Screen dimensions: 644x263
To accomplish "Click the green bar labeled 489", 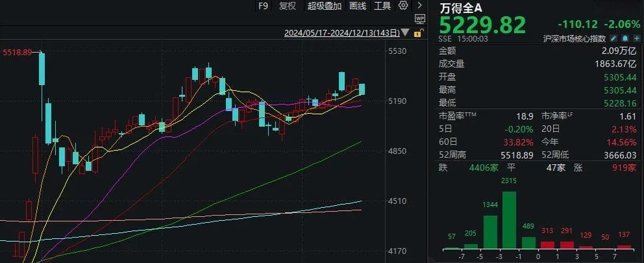I will (x=528, y=243).
